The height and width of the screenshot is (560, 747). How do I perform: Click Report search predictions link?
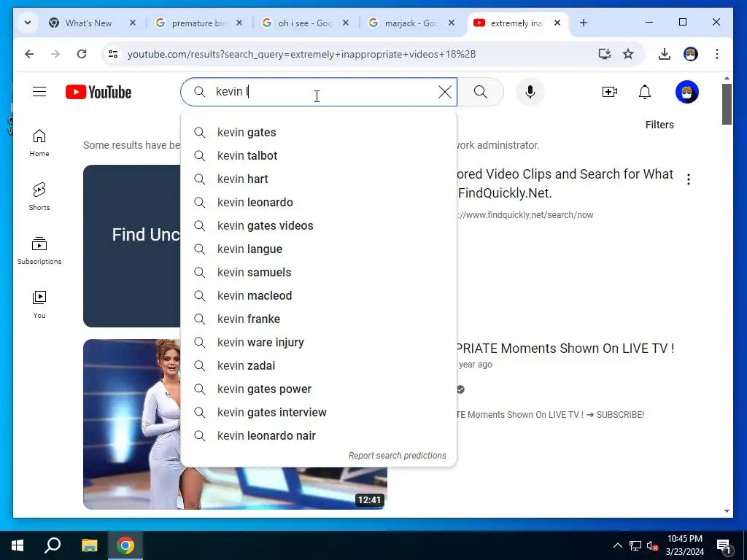pyautogui.click(x=398, y=456)
